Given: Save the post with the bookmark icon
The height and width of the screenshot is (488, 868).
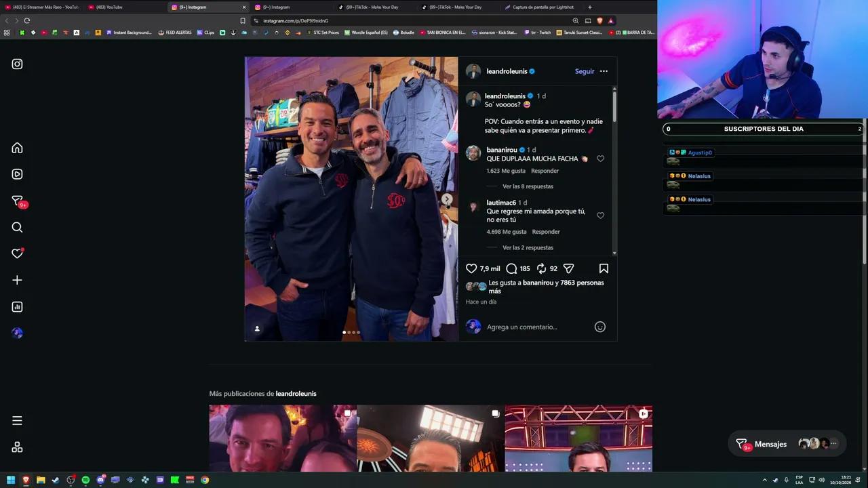Looking at the screenshot, I should coord(604,268).
